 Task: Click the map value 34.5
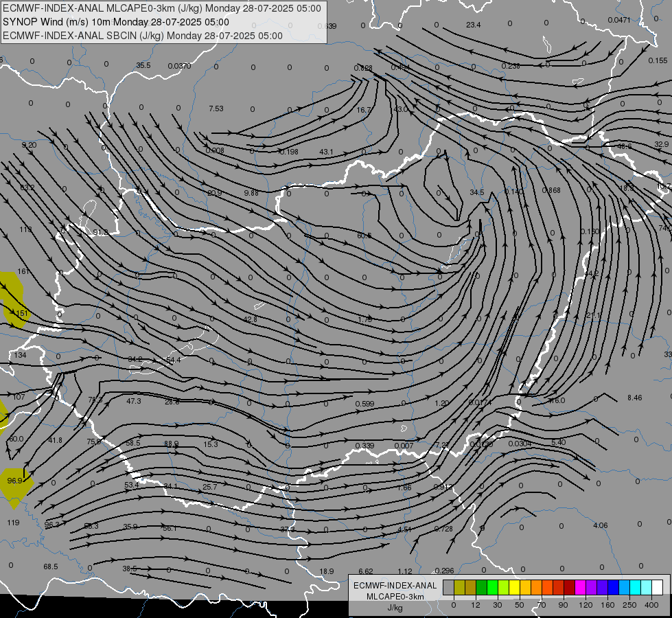click(x=476, y=192)
